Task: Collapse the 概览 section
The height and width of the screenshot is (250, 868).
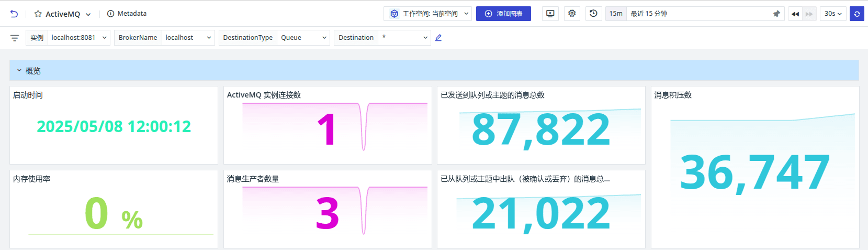Action: [x=19, y=70]
